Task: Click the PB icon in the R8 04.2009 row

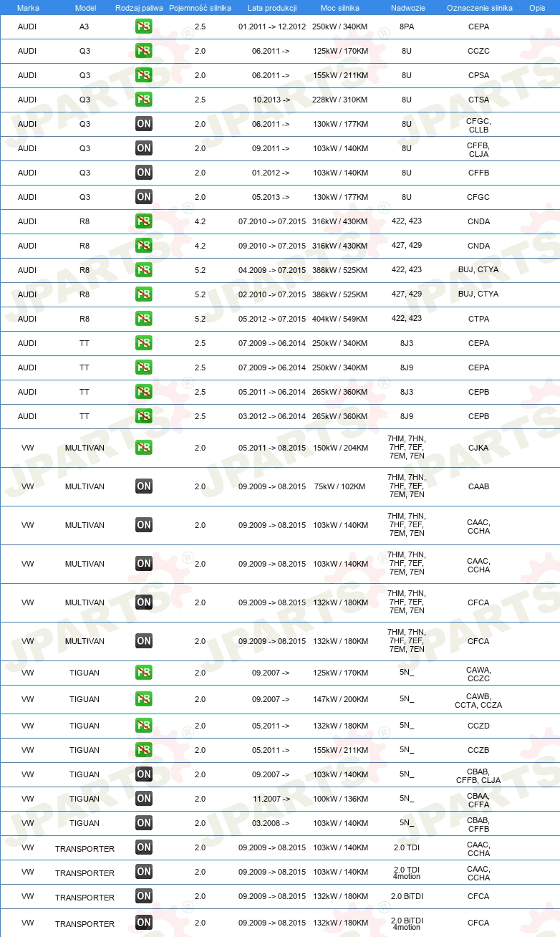Action: pos(144,270)
